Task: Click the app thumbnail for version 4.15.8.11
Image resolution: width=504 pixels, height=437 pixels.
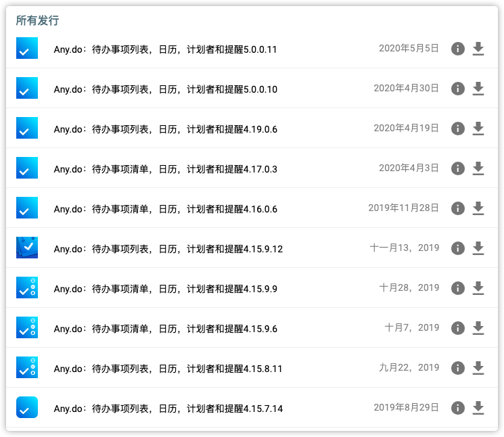Action: (x=27, y=368)
